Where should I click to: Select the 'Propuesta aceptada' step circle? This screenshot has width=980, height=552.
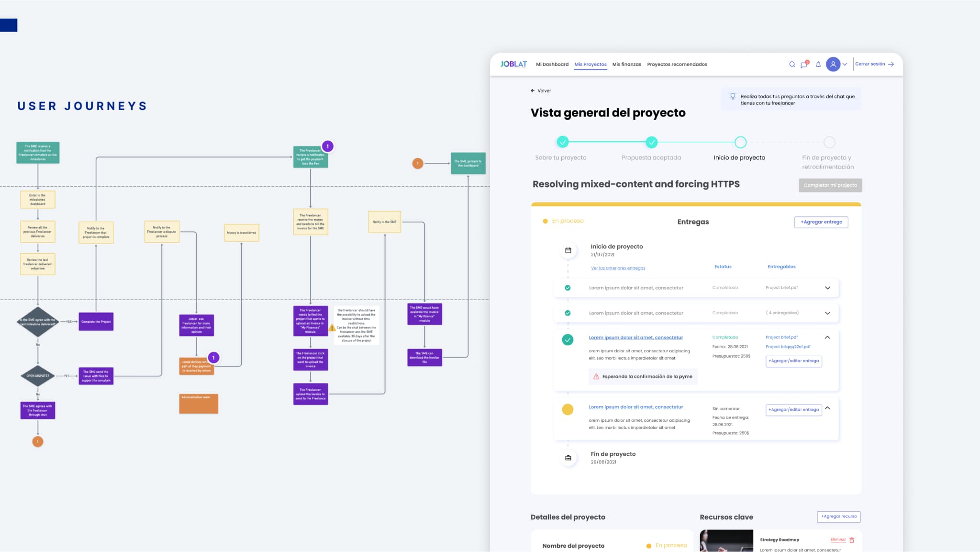click(651, 142)
